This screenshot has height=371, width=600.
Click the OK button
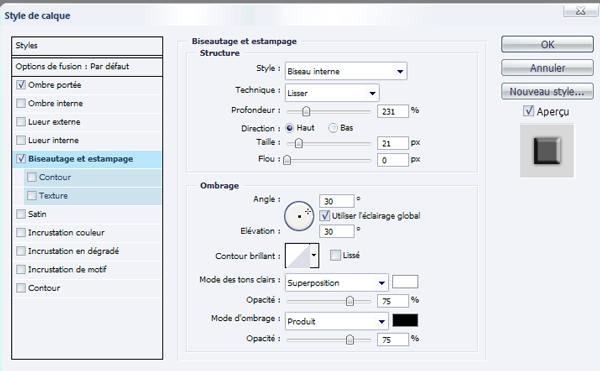click(x=547, y=45)
